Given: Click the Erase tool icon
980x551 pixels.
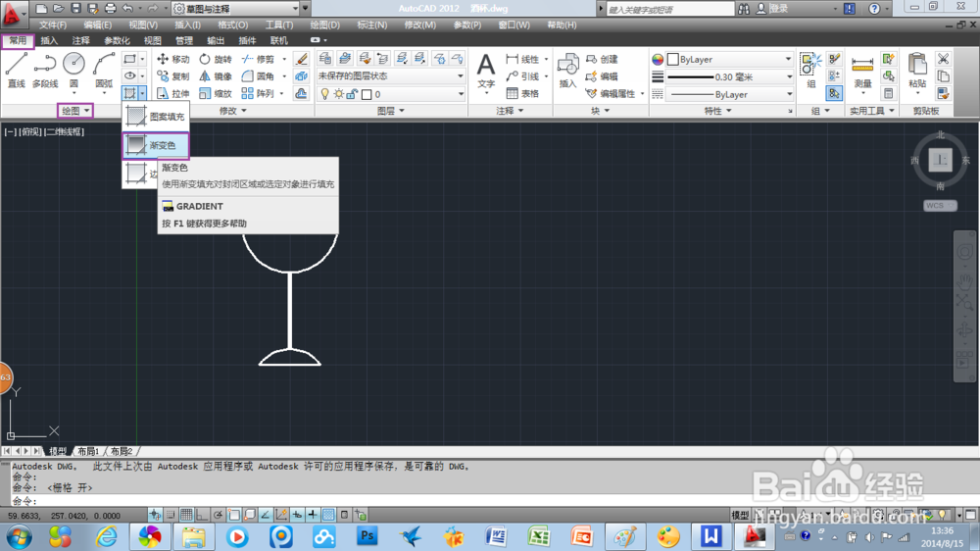Looking at the screenshot, I should [x=301, y=59].
